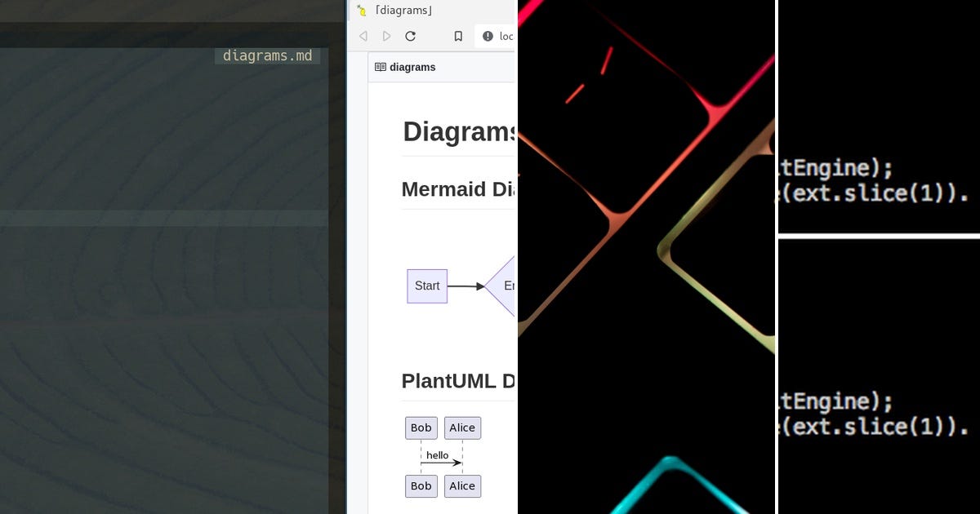Click the forward navigation arrow

click(x=386, y=36)
